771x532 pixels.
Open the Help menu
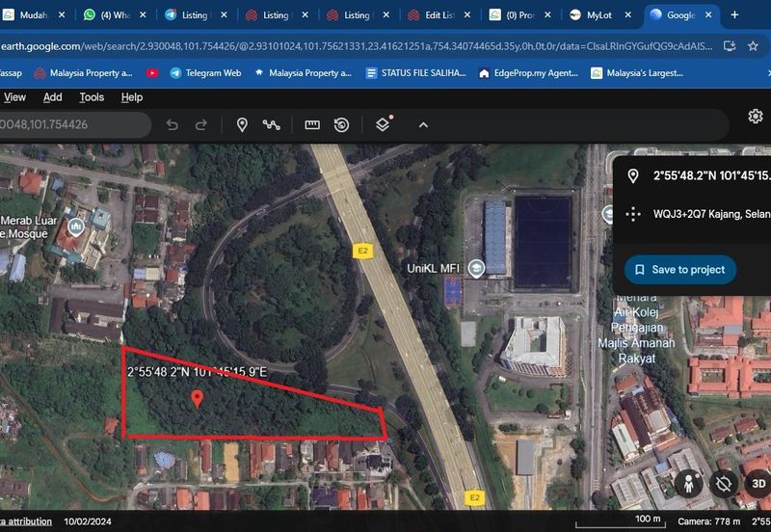click(x=132, y=97)
